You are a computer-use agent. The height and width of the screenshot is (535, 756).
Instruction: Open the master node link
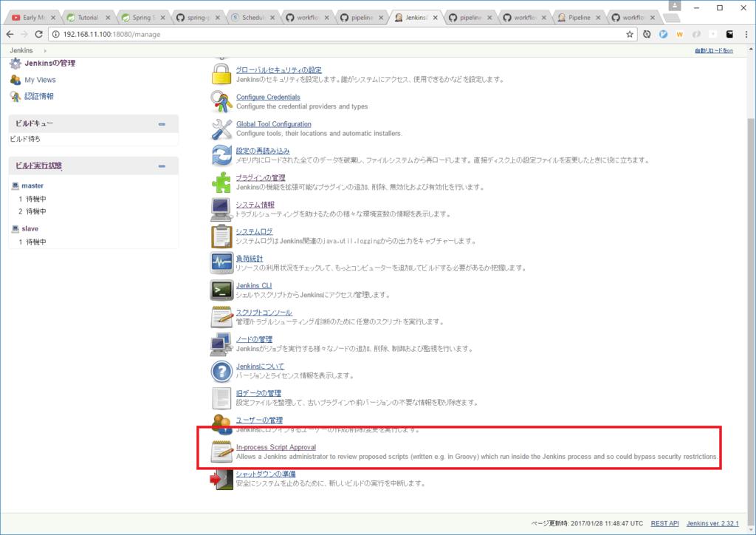pyautogui.click(x=32, y=185)
